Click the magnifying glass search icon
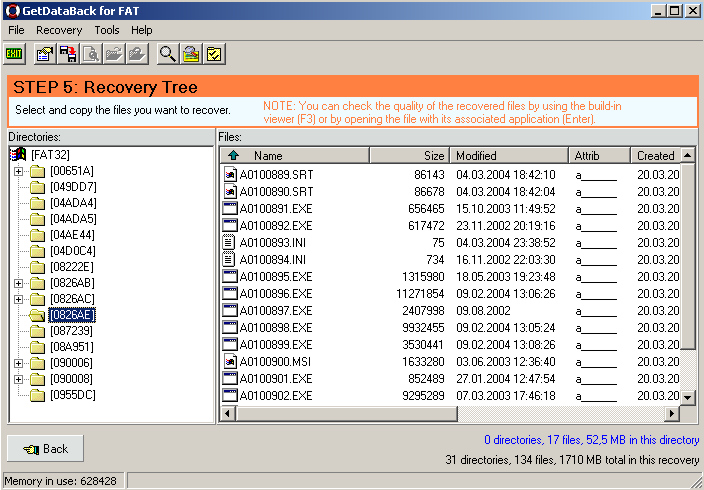Viewport: 704px width, 490px height. click(168, 54)
